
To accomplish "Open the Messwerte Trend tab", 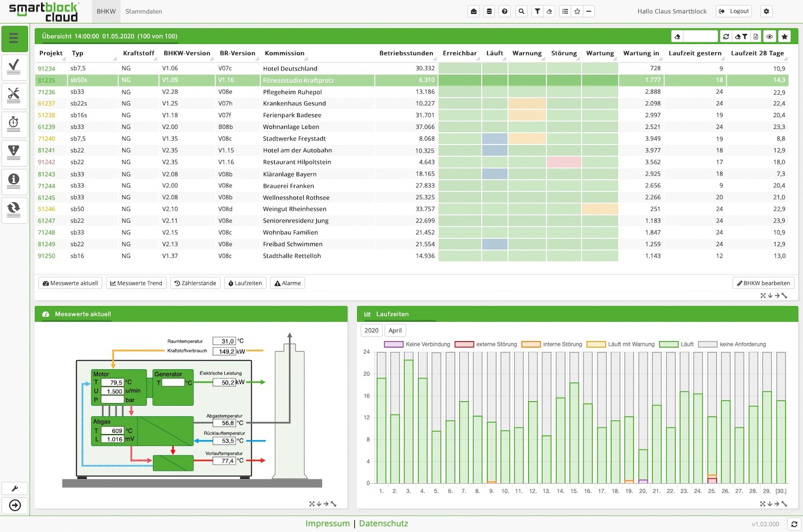I will [136, 283].
